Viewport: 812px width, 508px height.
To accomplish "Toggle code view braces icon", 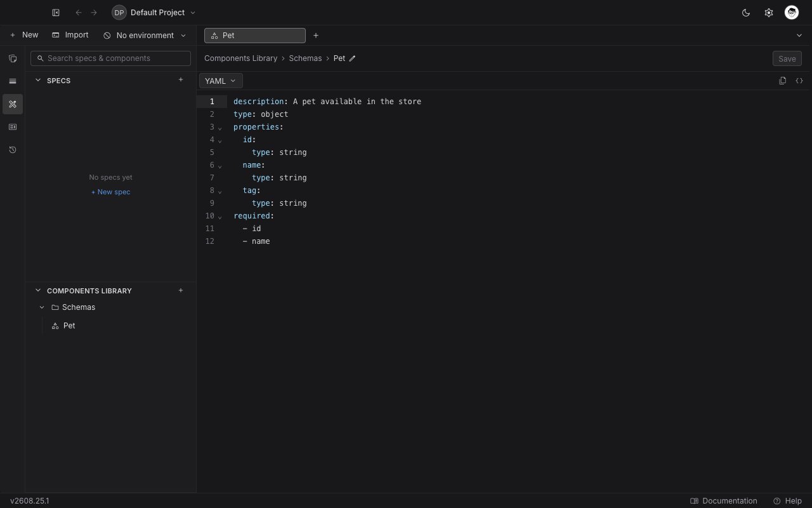I will click(799, 81).
